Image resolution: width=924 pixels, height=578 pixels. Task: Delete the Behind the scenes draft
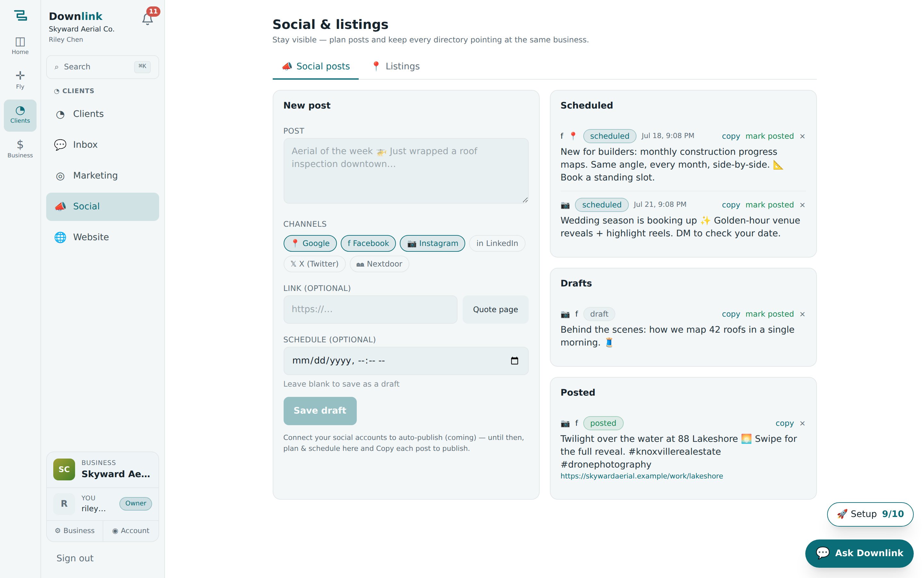pyautogui.click(x=802, y=314)
